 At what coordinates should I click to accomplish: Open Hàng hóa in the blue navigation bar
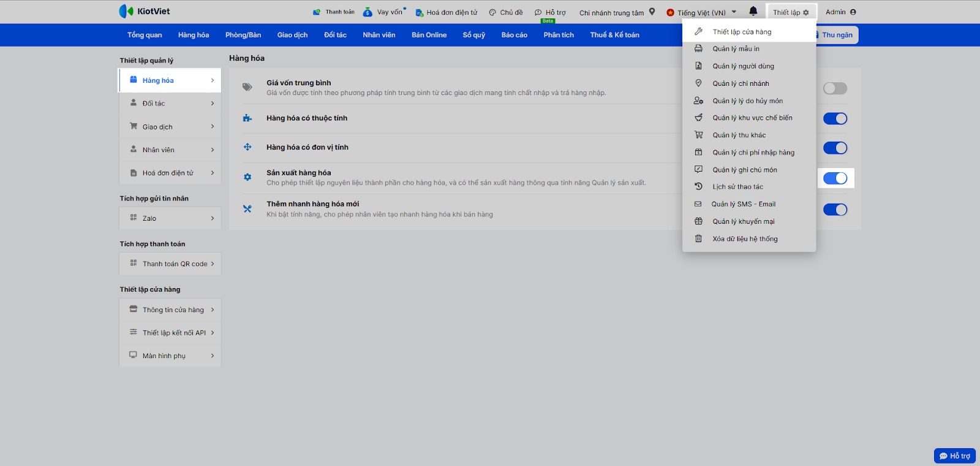pyautogui.click(x=194, y=35)
